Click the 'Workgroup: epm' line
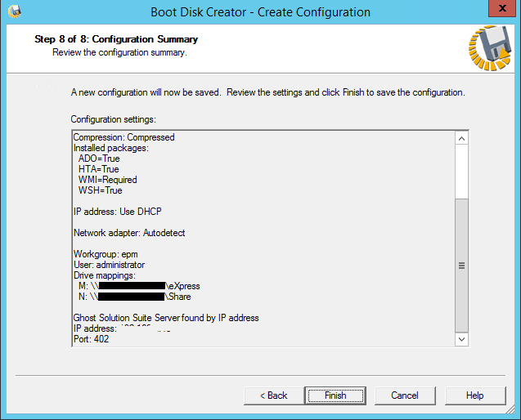The width and height of the screenshot is (521, 420). [x=106, y=254]
